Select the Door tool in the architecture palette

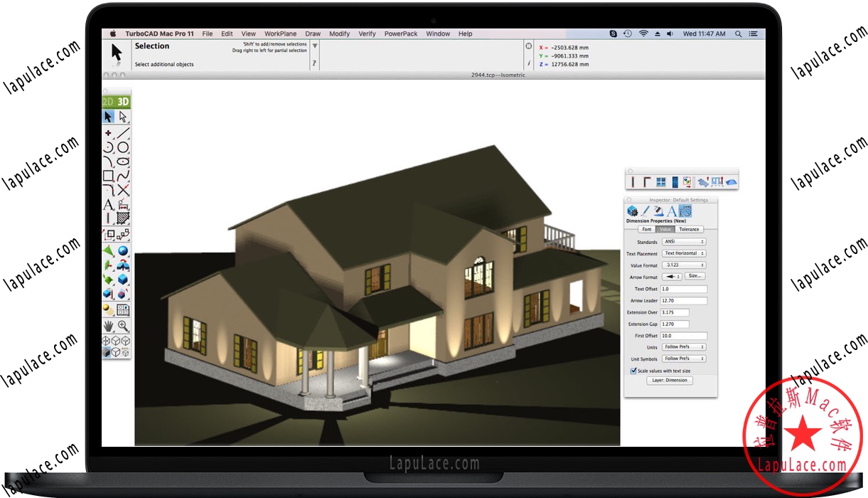tap(675, 181)
